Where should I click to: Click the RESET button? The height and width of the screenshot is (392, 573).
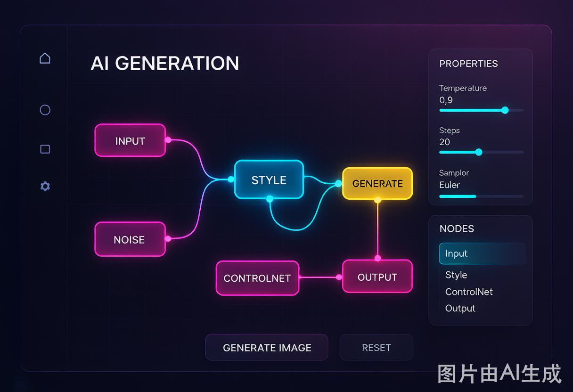tap(376, 348)
